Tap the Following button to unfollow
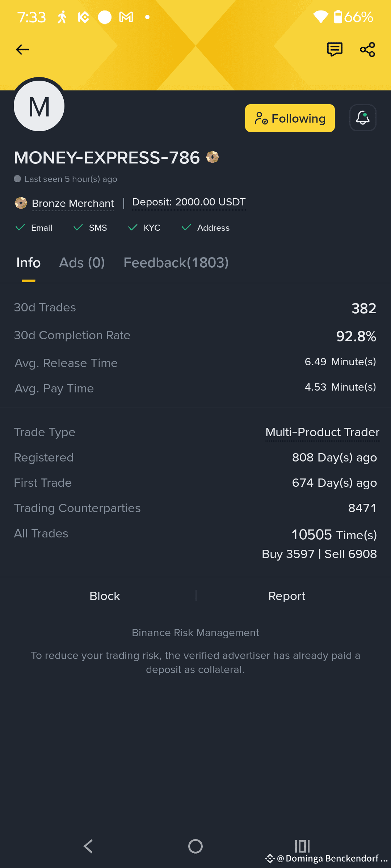Screen dimensions: 391x868 pyautogui.click(x=290, y=118)
